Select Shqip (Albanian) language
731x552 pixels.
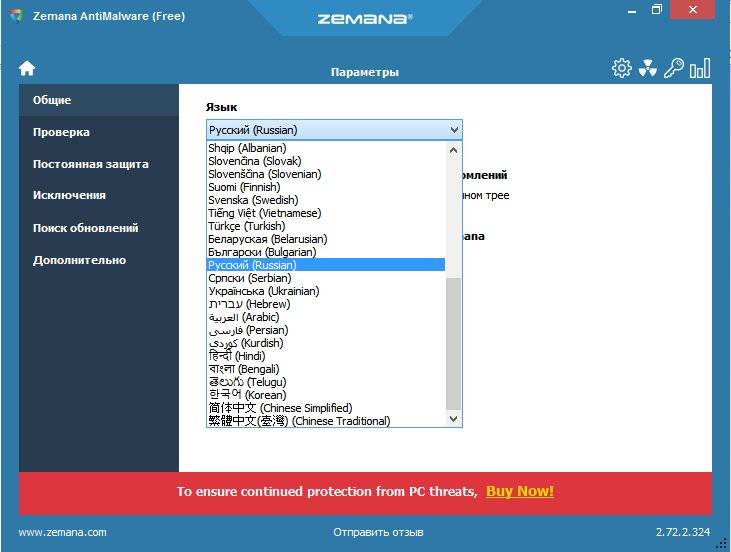326,148
